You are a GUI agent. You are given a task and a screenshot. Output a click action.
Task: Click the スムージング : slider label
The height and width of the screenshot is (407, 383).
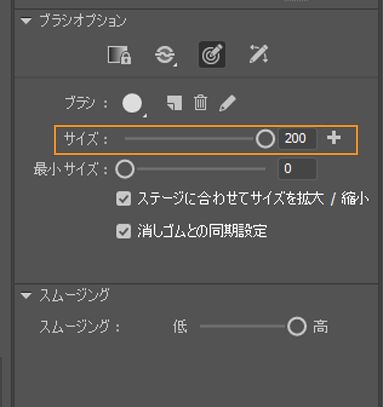pos(79,327)
